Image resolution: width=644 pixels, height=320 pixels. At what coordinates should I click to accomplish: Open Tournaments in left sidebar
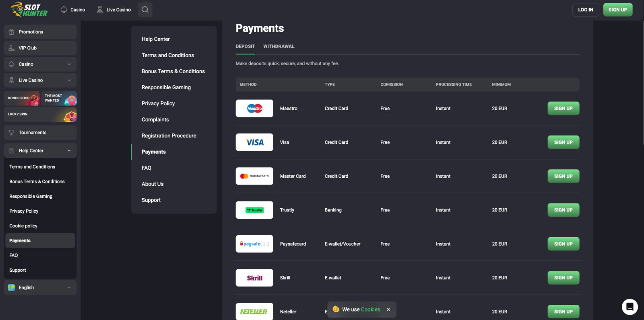pos(40,133)
